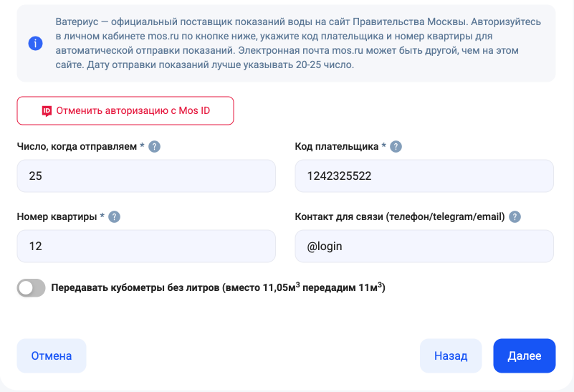
Task: Click the 'Контакт для связи' label text
Action: 400,217
